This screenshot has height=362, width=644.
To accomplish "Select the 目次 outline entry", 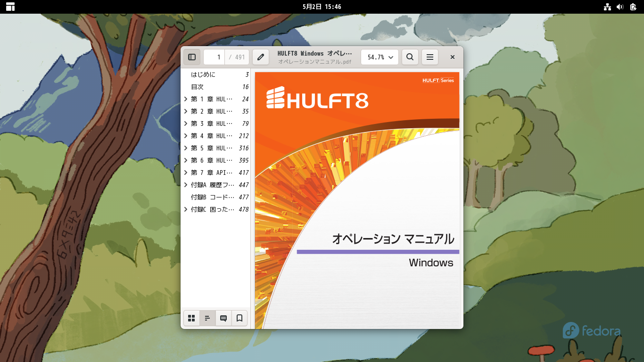I will pyautogui.click(x=197, y=87).
